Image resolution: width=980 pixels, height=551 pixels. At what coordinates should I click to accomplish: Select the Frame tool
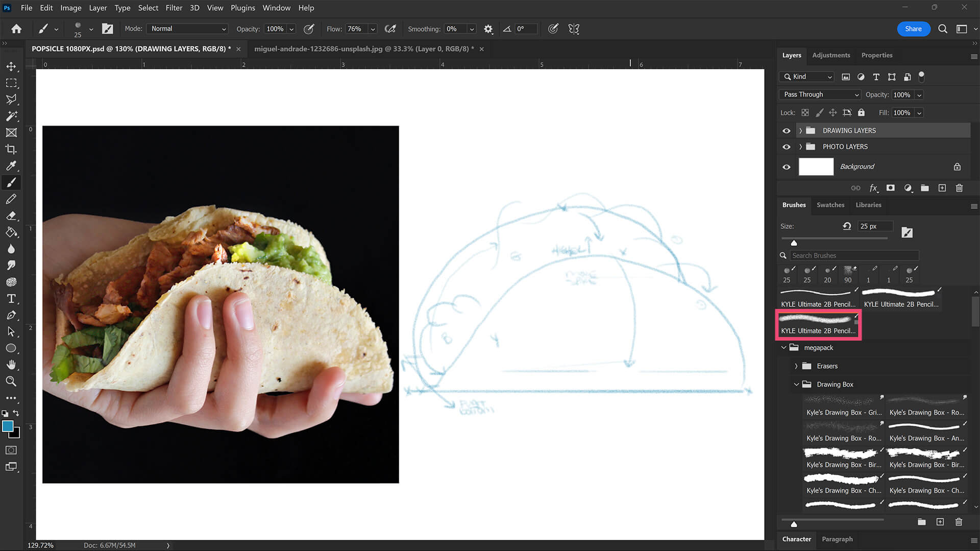tap(11, 132)
